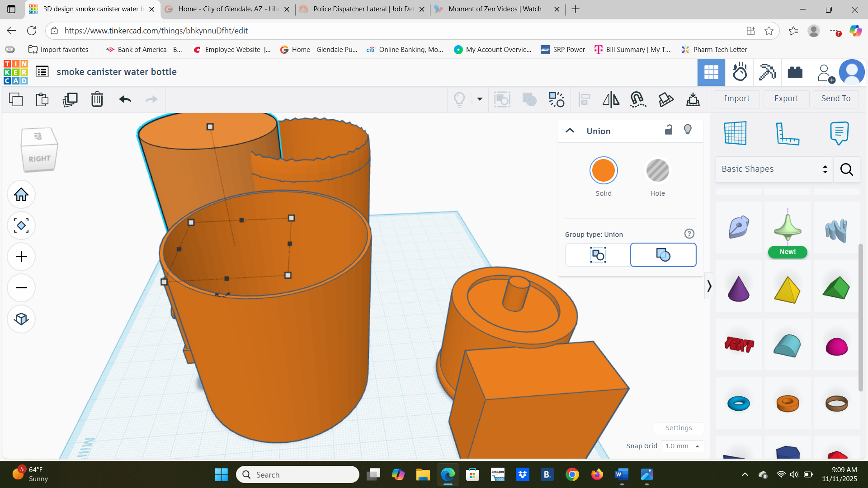Choose the Hole striped swatch
Viewport: 868px width, 488px height.
click(x=658, y=170)
